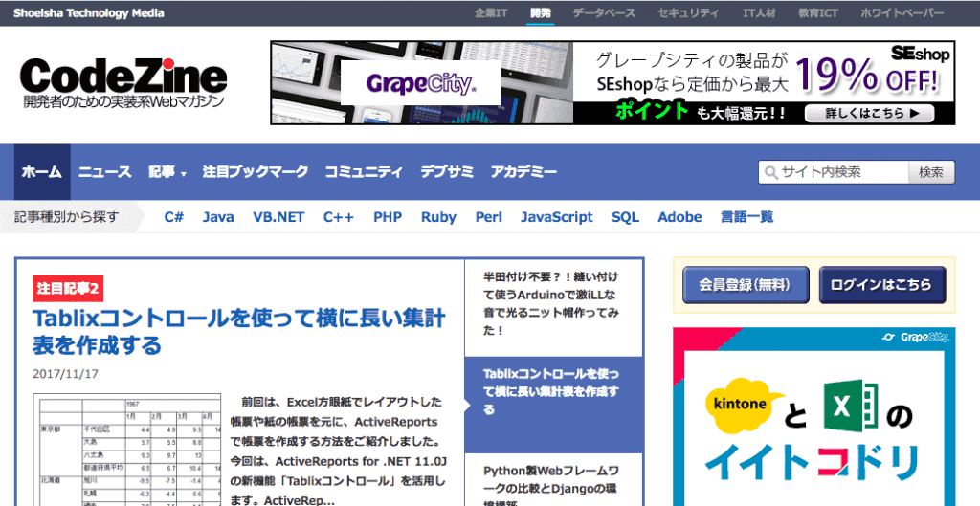Select the セキュリティ top link
Screen dimensions: 980x506
pyautogui.click(x=688, y=13)
